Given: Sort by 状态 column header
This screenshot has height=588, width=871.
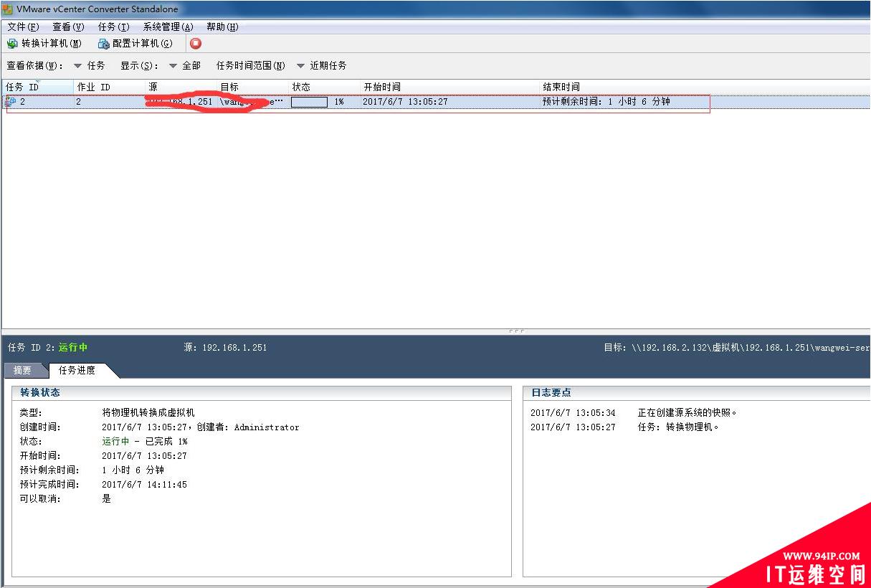Looking at the screenshot, I should pyautogui.click(x=324, y=87).
